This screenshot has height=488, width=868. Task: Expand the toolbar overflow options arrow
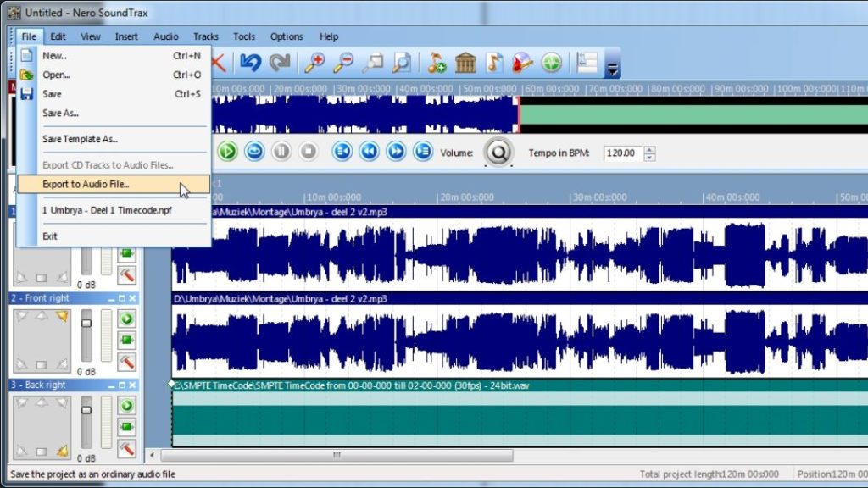point(613,68)
